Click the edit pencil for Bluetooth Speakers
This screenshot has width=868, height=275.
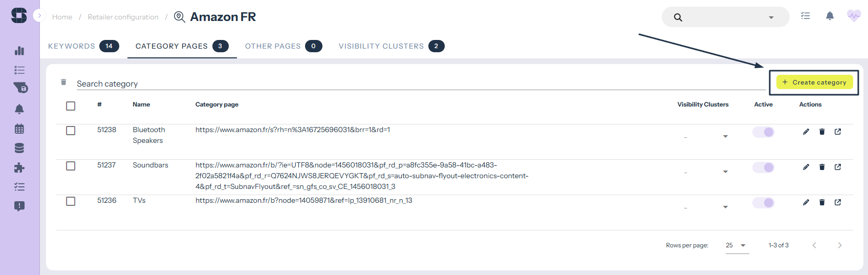806,132
